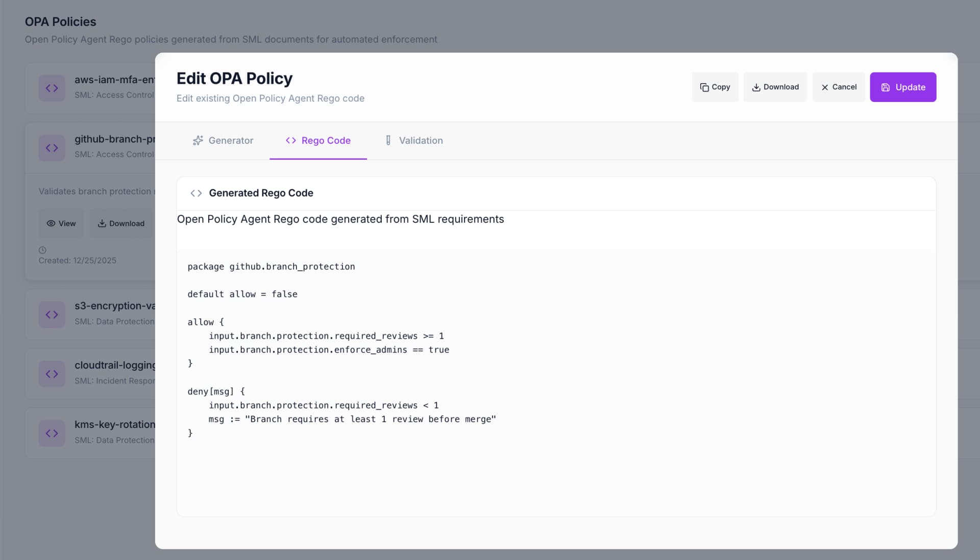Click the clock icon near Created date

pyautogui.click(x=42, y=249)
